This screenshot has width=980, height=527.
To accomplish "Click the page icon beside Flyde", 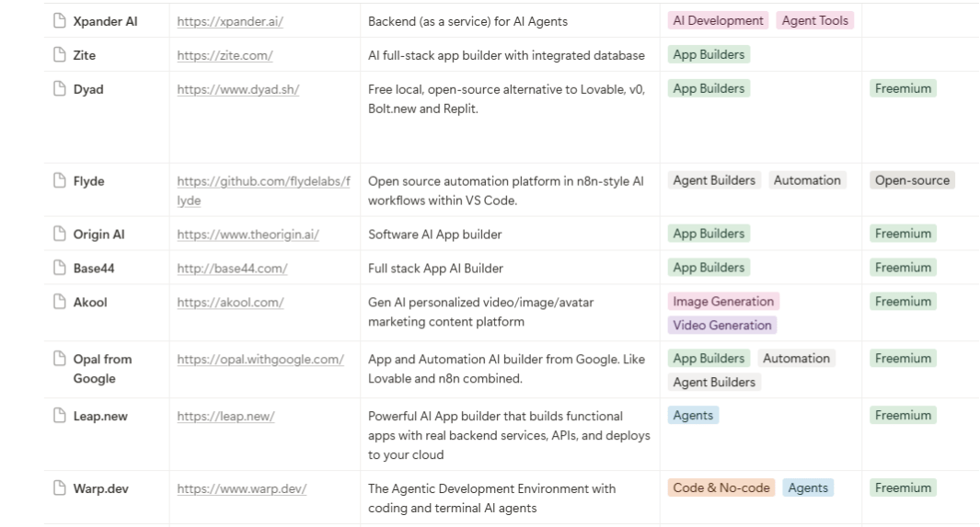I will 60,180.
